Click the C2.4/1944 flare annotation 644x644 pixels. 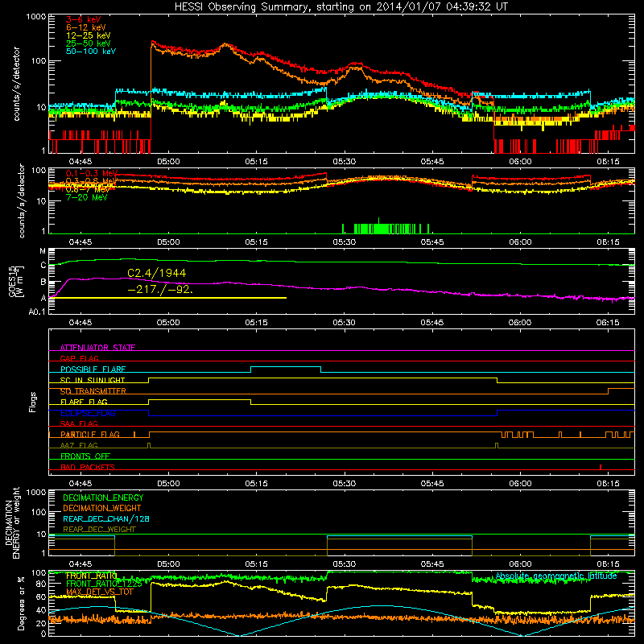coord(156,273)
